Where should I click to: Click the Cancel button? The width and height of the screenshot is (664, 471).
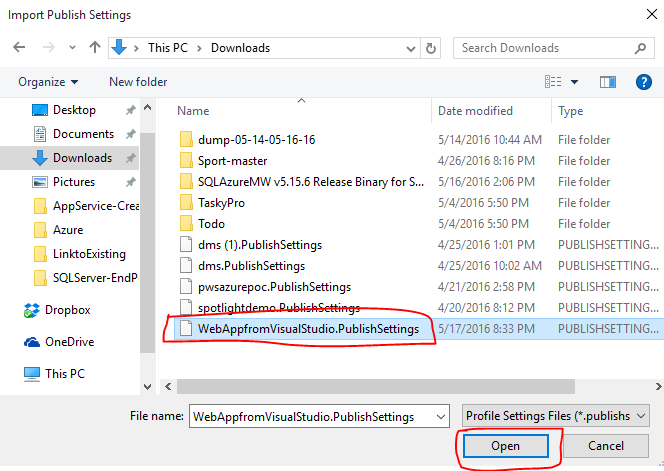tap(606, 446)
